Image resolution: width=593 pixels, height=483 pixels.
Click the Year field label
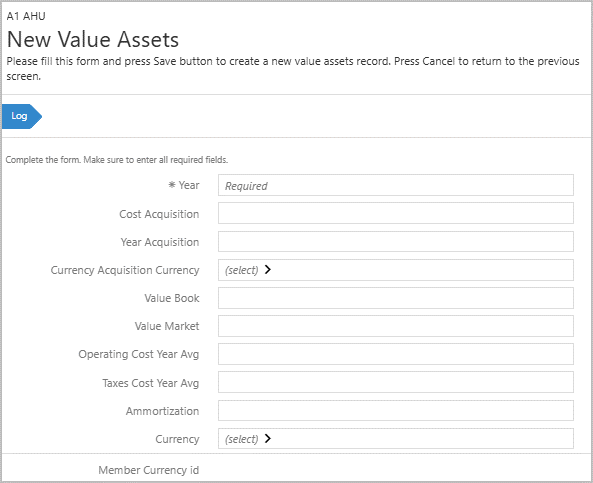tap(189, 185)
